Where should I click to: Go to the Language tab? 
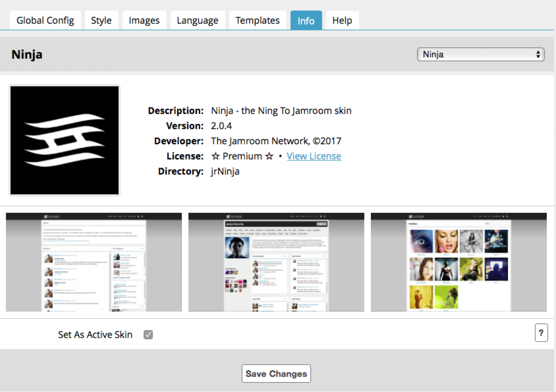198,20
